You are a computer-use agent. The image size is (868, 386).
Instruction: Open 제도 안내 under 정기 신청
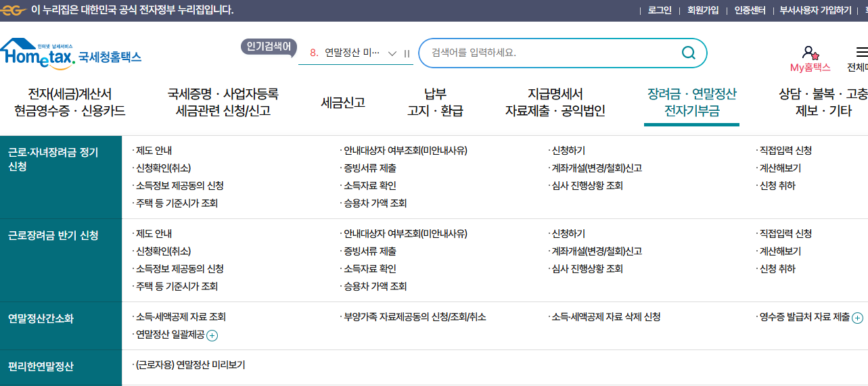[154, 151]
